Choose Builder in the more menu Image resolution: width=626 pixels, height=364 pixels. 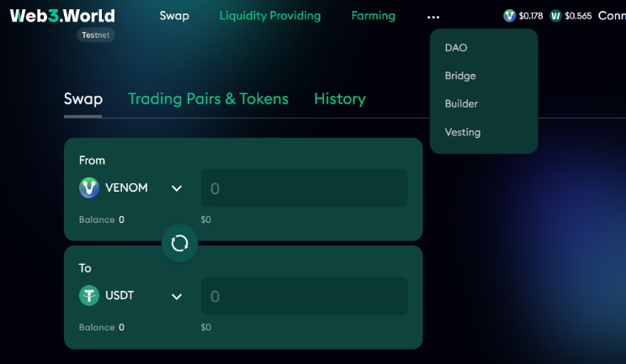461,103
